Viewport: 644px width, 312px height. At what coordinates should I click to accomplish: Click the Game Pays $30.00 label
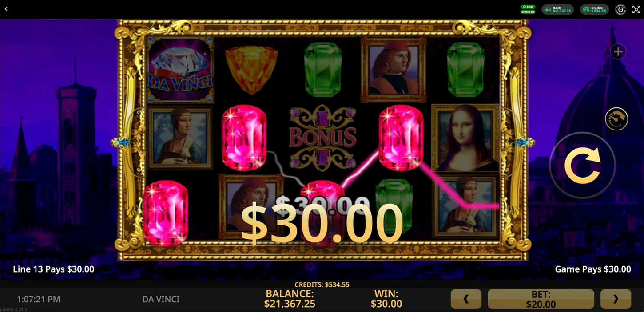tap(593, 269)
